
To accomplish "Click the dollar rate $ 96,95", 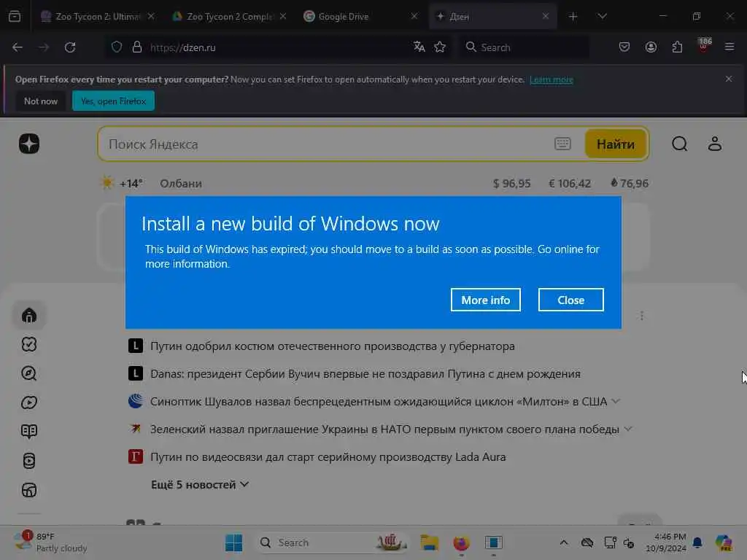I will click(x=511, y=183).
